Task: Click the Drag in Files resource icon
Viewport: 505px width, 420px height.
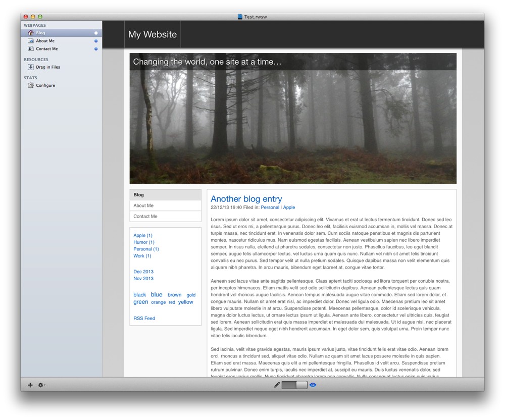Action: [x=31, y=67]
